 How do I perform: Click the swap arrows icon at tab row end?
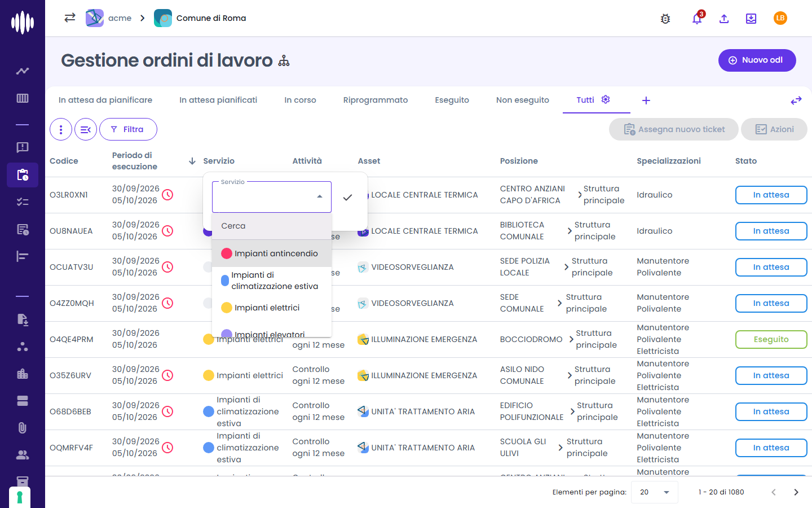tap(796, 100)
